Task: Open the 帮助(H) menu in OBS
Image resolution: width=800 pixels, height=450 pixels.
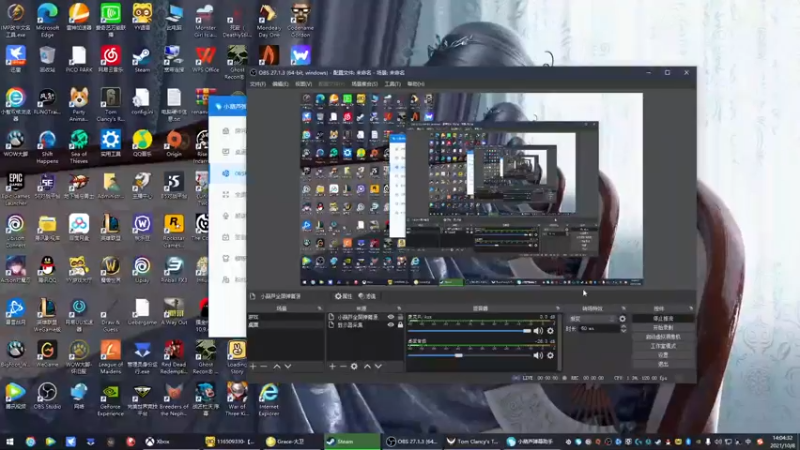Action: (x=415, y=84)
